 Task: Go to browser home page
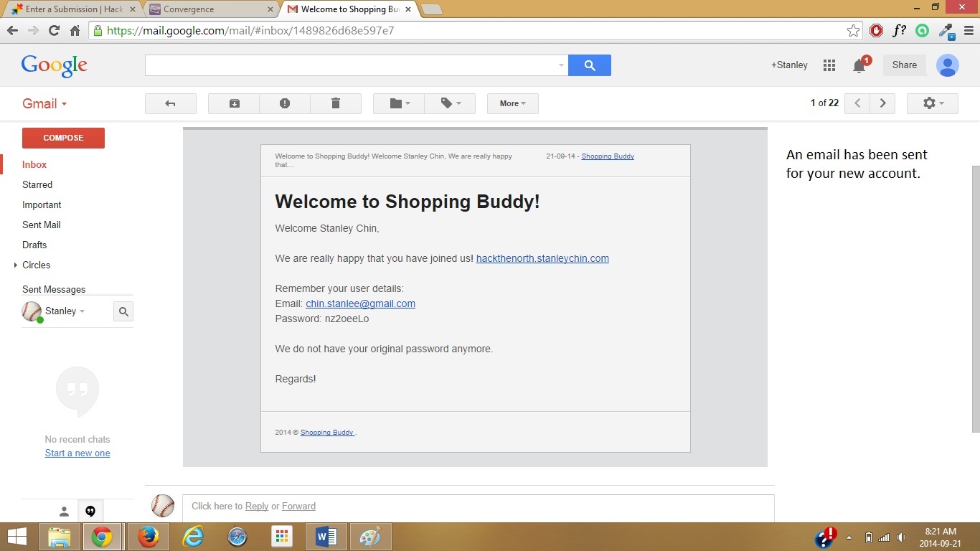point(75,31)
